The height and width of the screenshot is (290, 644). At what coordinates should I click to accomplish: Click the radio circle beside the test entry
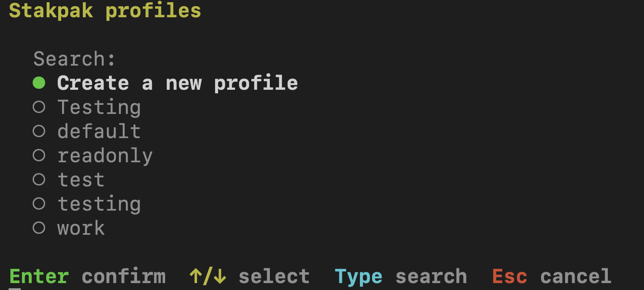point(39,180)
